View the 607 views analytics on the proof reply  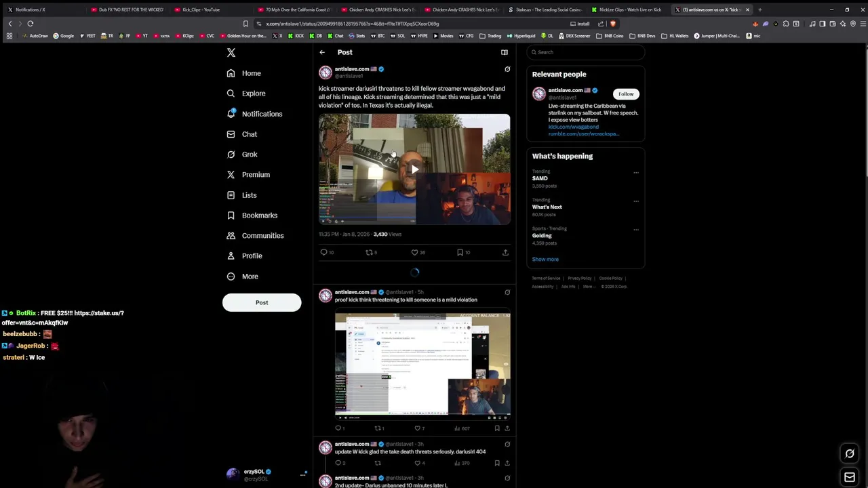[462, 428]
